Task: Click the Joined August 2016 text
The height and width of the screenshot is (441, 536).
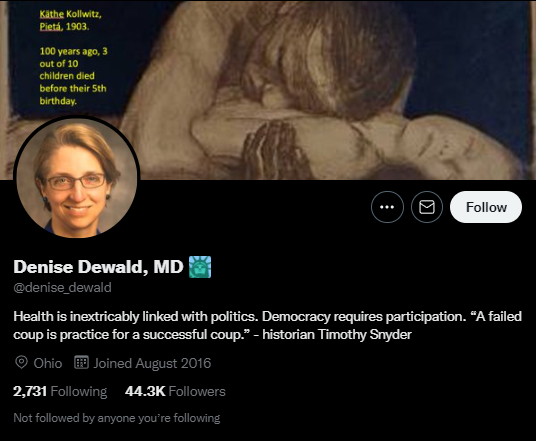Action: (152, 363)
